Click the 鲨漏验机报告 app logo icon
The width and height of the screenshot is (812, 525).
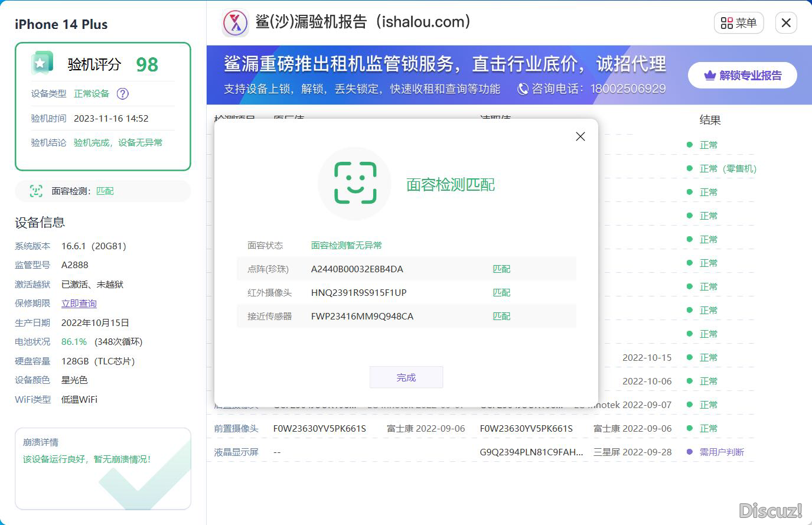tap(236, 24)
